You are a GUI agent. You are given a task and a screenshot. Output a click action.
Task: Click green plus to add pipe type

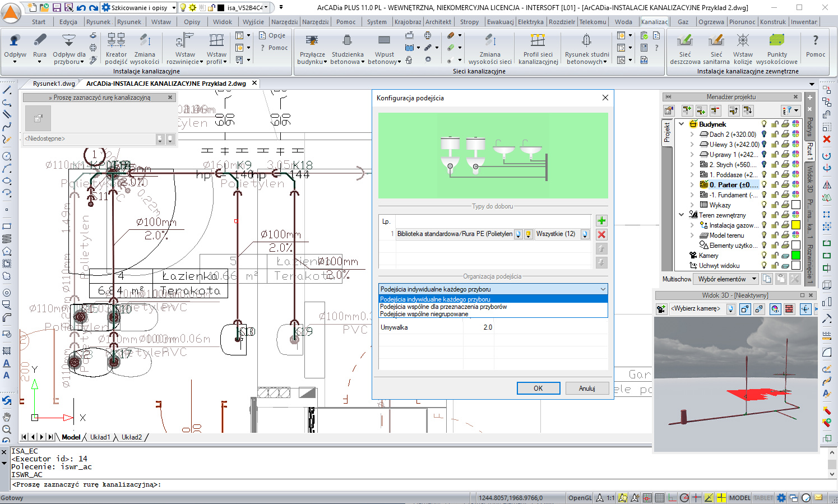pos(601,221)
